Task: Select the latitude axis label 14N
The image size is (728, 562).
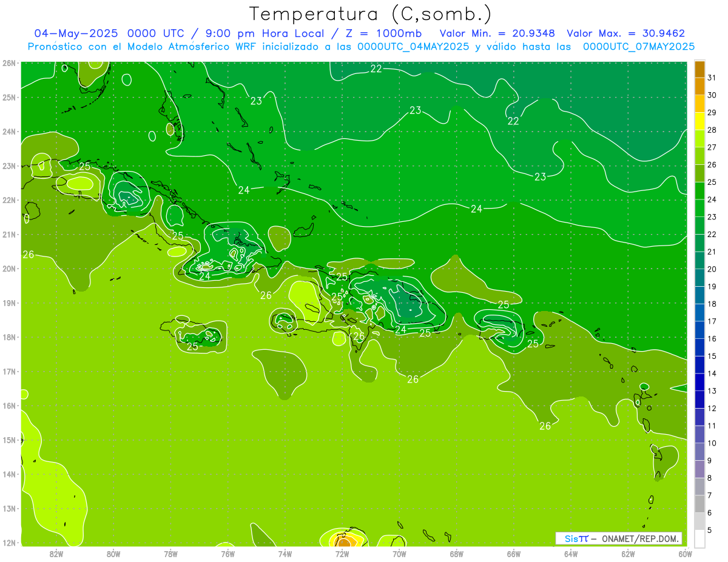Action: click(9, 474)
